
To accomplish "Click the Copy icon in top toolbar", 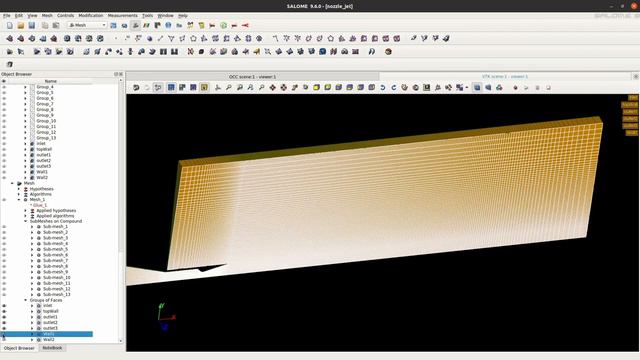I will (45, 25).
